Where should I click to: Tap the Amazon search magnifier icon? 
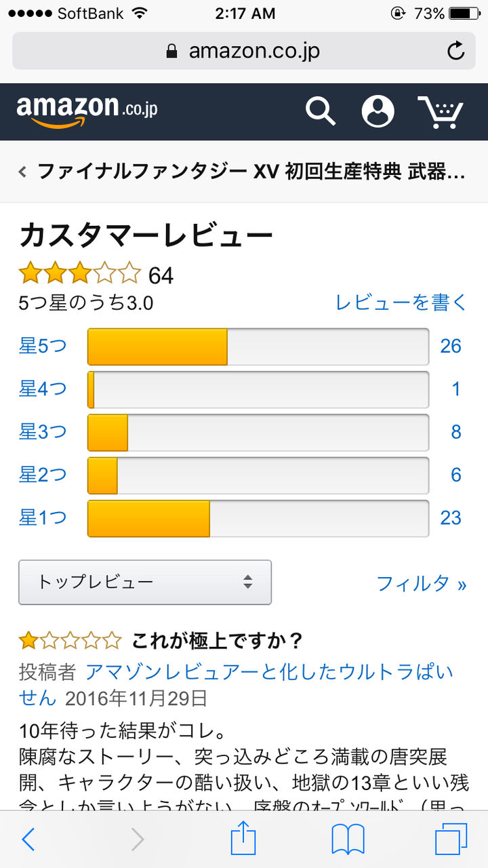tap(321, 111)
